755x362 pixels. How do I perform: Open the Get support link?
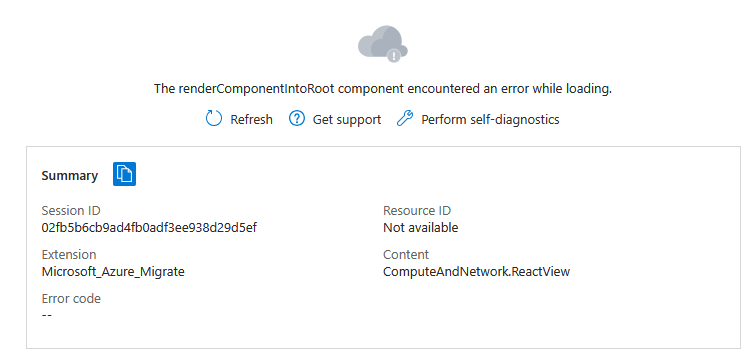click(x=347, y=119)
